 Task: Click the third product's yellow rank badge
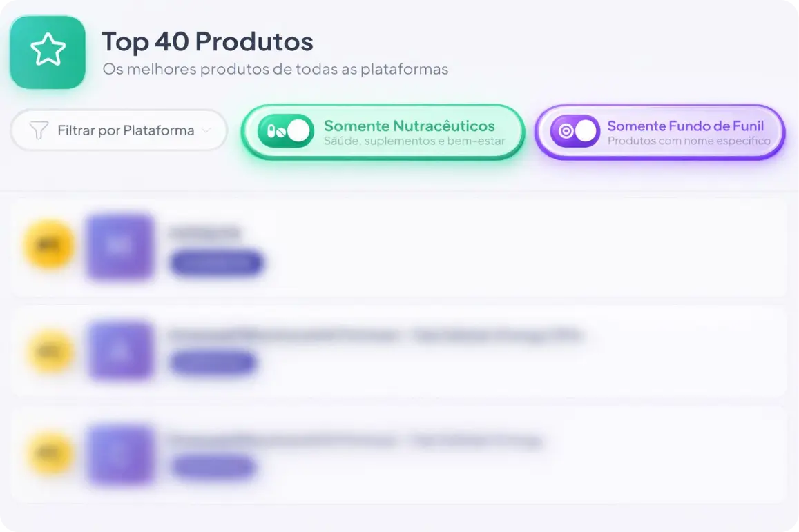coord(50,453)
